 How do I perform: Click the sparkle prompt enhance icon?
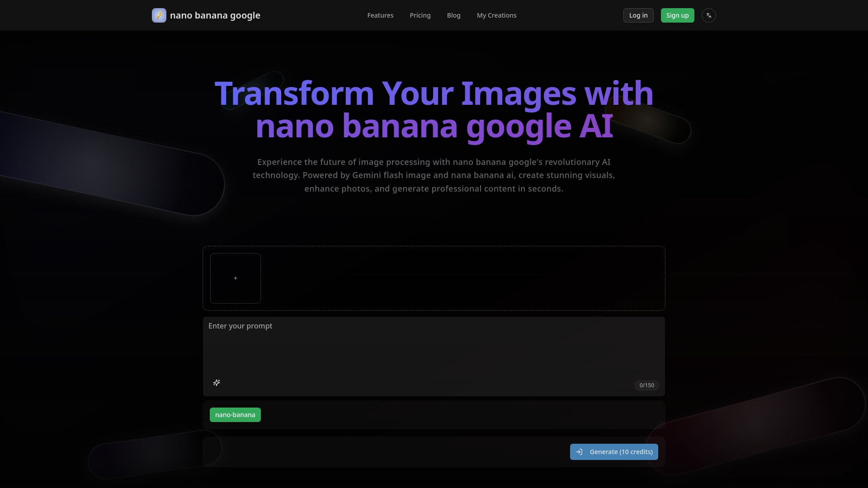[x=217, y=383]
